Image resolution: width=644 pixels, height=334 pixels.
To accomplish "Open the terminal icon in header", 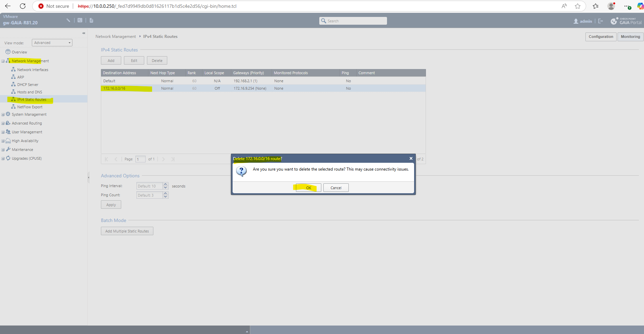I will point(80,20).
